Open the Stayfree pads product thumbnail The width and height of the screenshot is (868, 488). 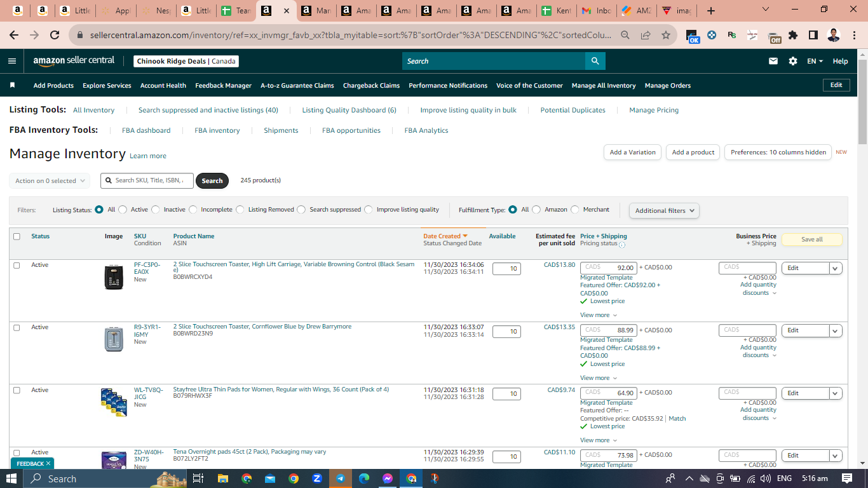114,402
